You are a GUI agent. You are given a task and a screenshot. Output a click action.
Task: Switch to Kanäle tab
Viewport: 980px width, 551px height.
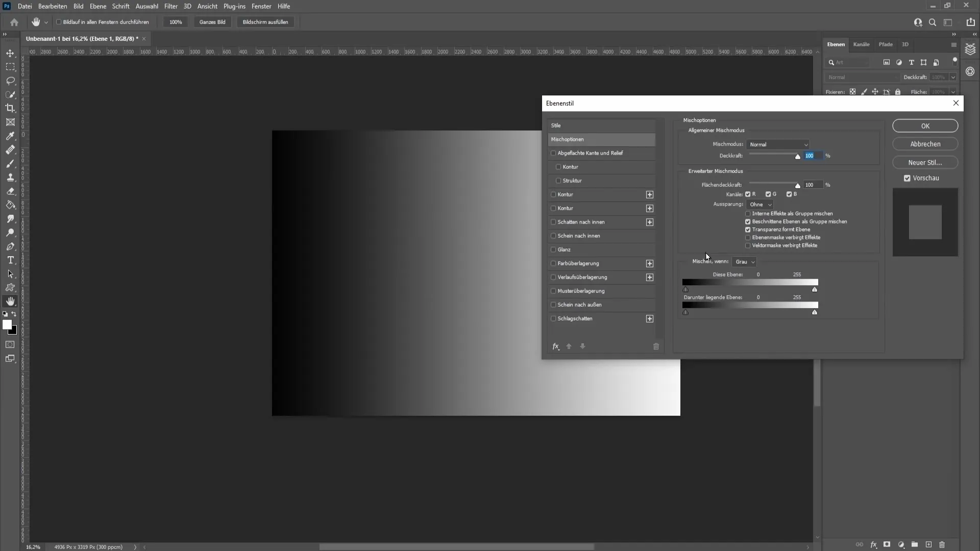pos(861,44)
